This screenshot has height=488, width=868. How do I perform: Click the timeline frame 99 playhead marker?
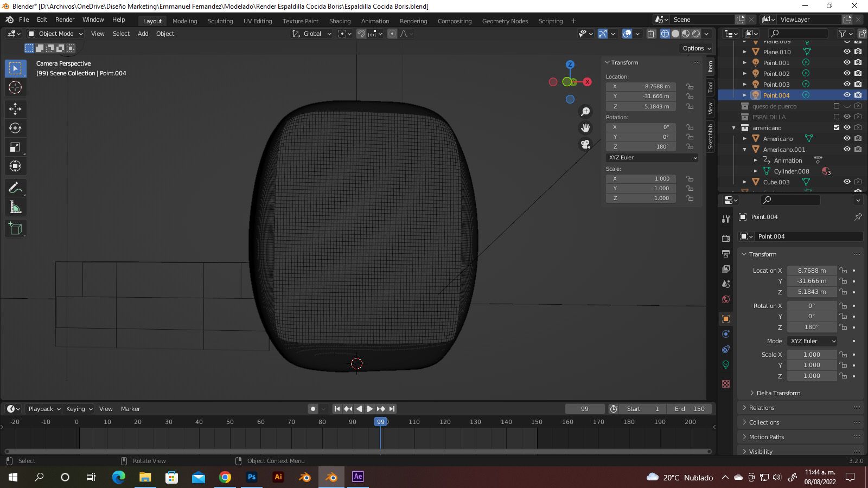click(x=380, y=422)
